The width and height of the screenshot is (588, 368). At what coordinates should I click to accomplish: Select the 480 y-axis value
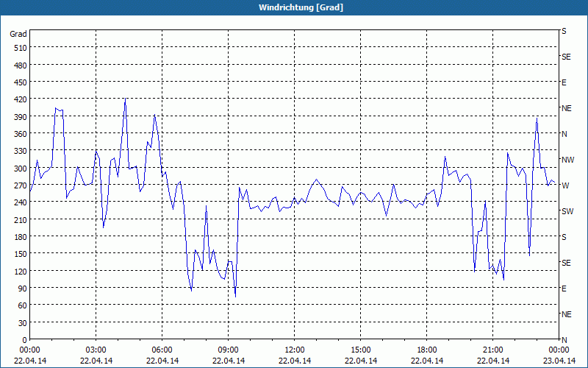tap(21, 66)
